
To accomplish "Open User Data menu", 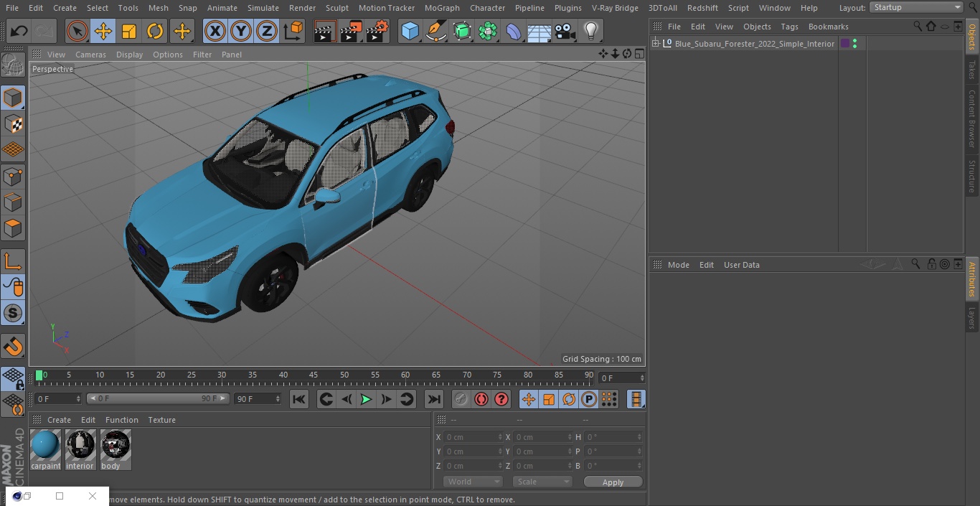I will [741, 265].
